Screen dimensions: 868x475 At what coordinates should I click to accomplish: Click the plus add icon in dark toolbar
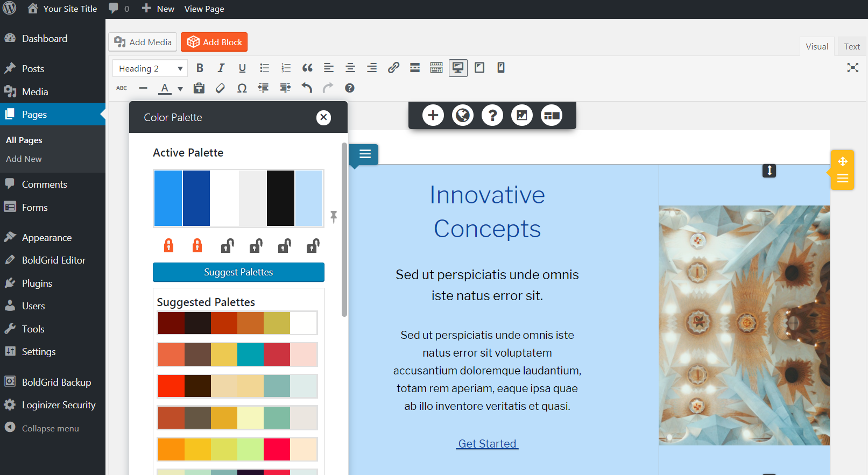433,115
